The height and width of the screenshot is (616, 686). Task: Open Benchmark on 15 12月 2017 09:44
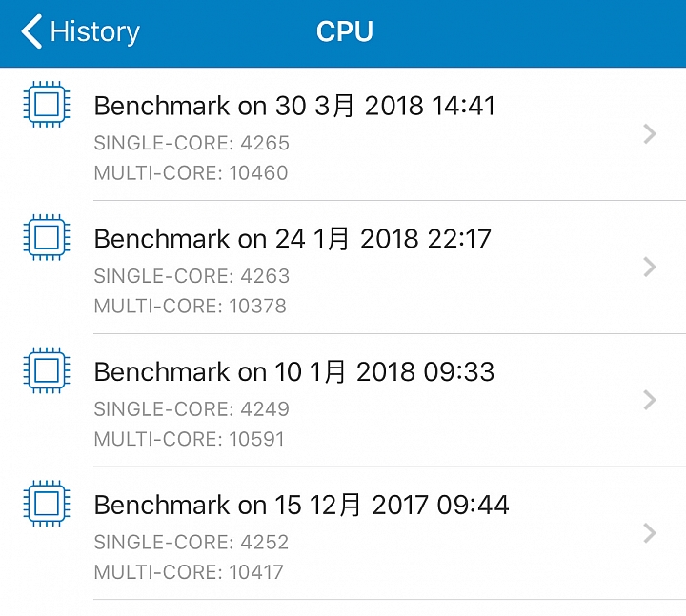343,533
